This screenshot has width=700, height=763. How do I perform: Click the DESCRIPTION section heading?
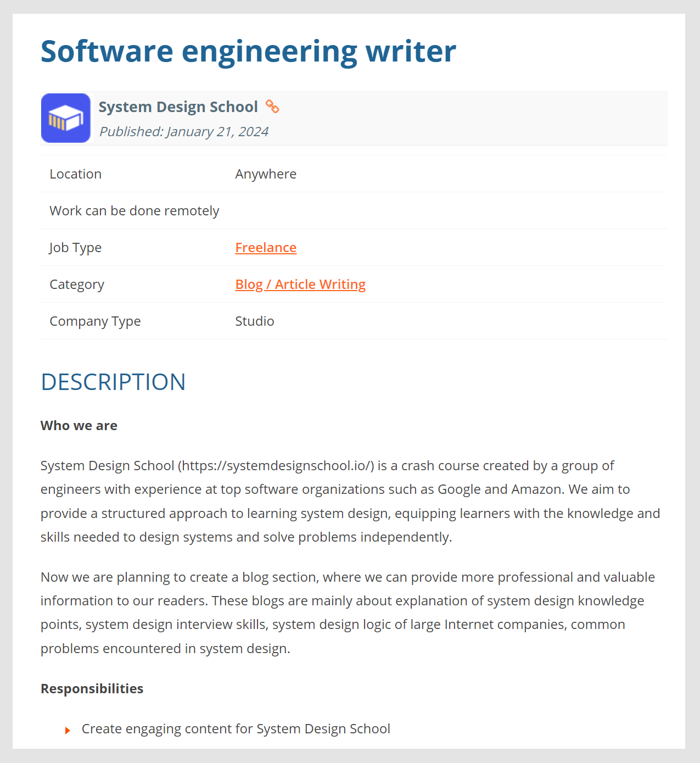(113, 381)
